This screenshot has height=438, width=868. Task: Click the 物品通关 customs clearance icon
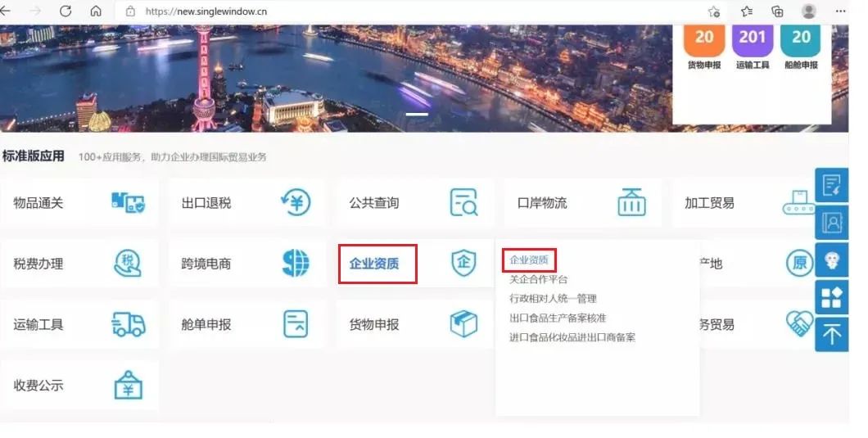click(x=128, y=202)
